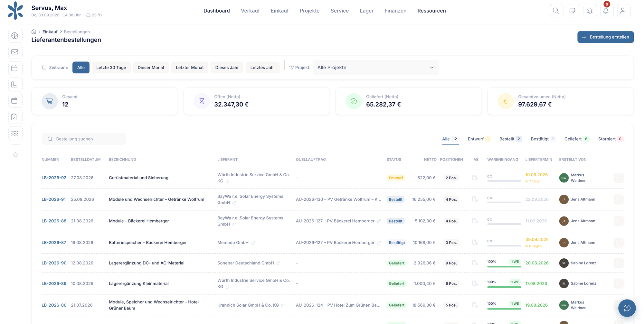Select the 'Alle' Zeitraum filter chip
Viewport: 644px width, 324px height.
click(81, 68)
